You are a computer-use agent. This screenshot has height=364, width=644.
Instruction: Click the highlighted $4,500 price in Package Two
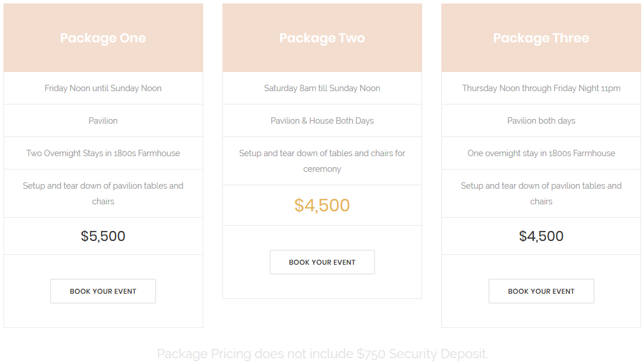click(x=322, y=205)
